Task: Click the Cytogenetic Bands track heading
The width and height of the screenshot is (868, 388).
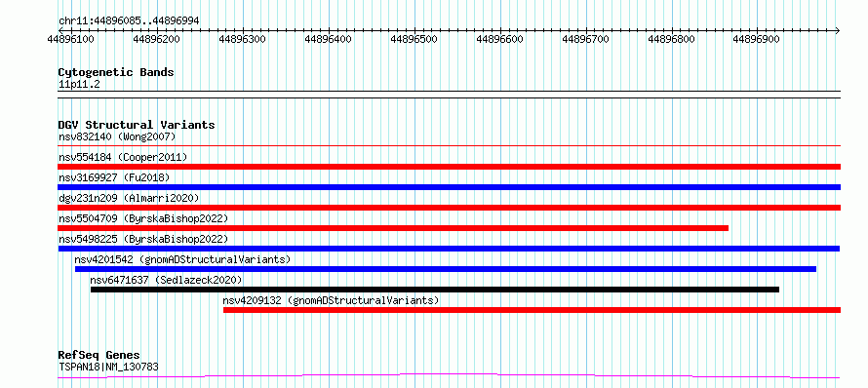Action: click(x=116, y=72)
